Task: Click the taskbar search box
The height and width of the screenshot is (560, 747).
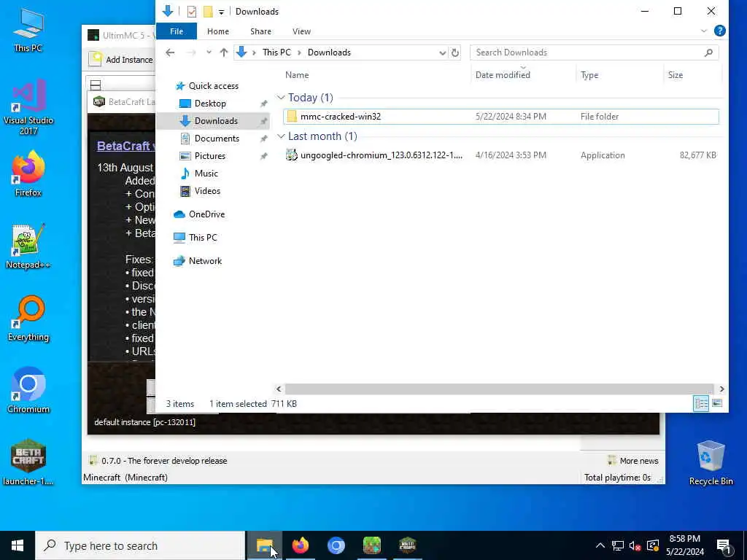Action: (140, 545)
